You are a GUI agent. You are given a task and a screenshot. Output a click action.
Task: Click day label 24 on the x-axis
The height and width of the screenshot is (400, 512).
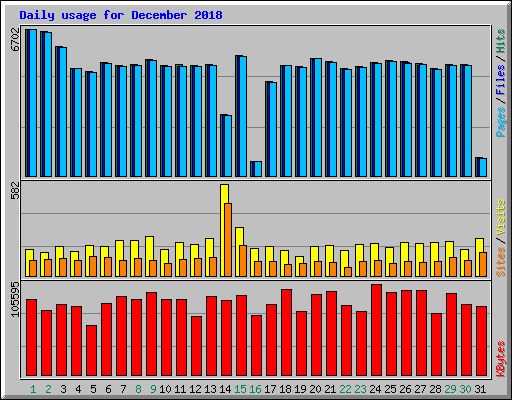375,389
